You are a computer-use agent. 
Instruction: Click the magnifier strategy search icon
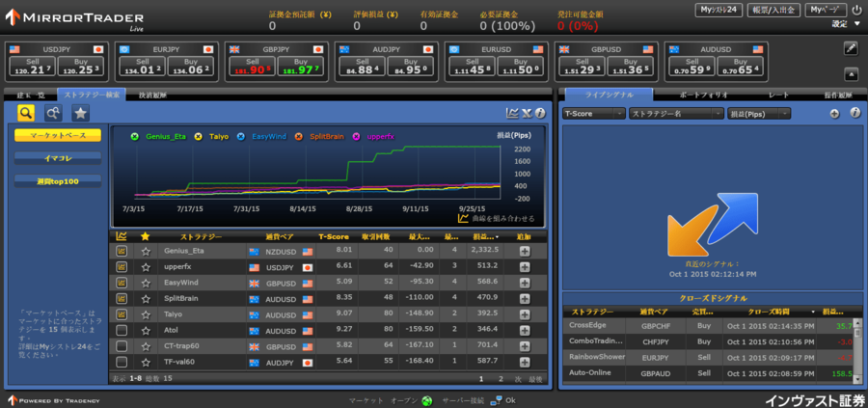coord(25,113)
